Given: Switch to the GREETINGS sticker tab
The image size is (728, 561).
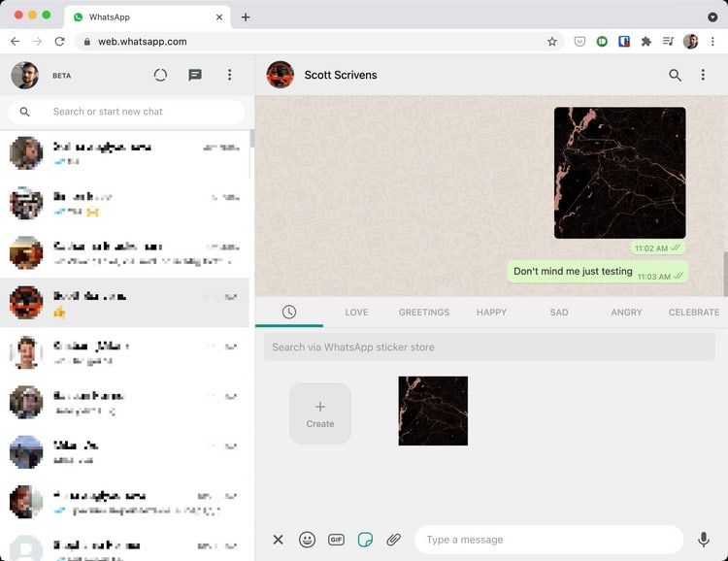Looking at the screenshot, I should (x=424, y=313).
